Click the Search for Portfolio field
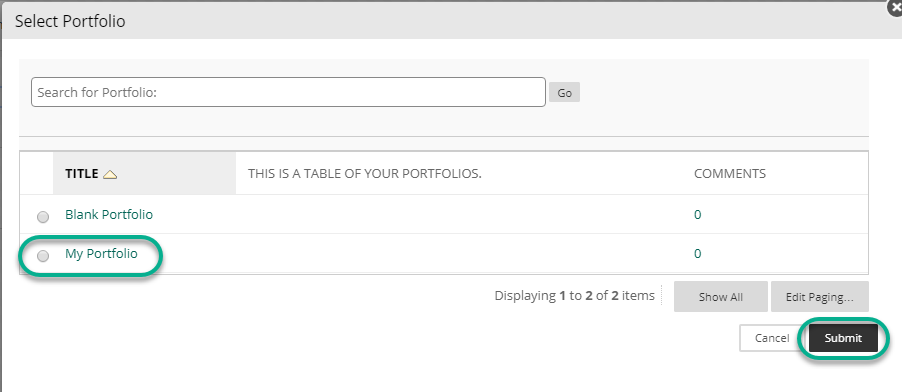The image size is (902, 392). (x=288, y=92)
